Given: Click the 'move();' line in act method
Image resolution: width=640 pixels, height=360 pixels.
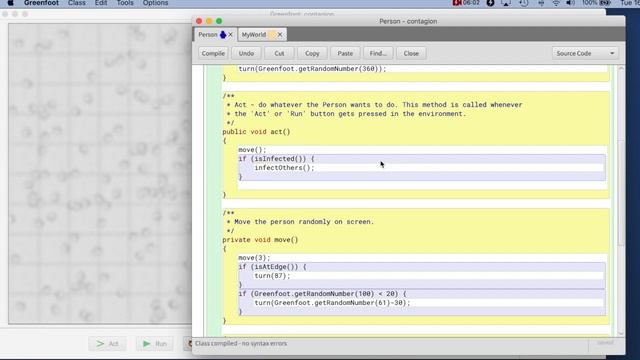Looking at the screenshot, I should point(252,150).
